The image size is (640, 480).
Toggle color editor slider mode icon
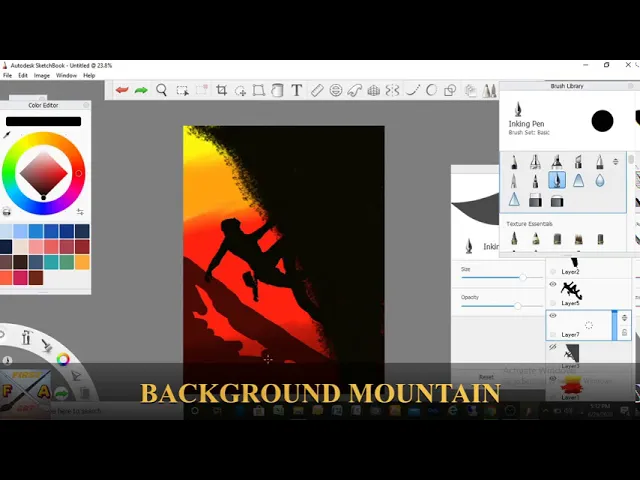(x=80, y=211)
